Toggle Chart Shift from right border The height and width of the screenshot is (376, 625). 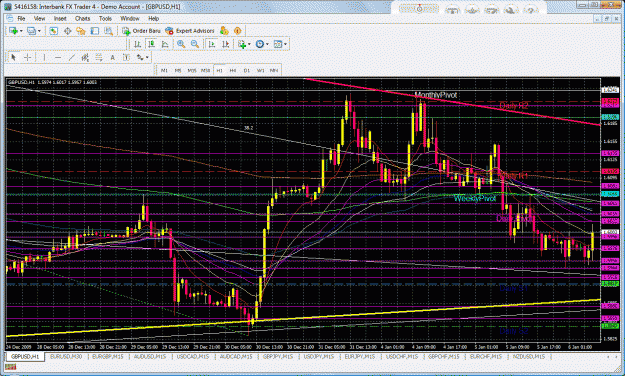coord(225,44)
